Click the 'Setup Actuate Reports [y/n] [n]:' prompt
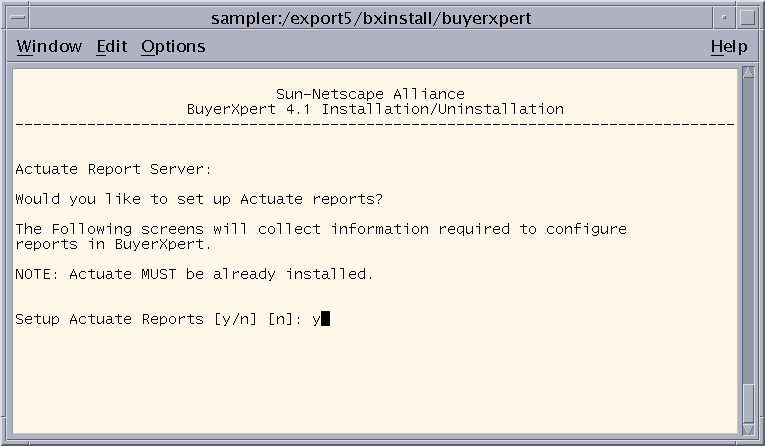 tap(159, 319)
